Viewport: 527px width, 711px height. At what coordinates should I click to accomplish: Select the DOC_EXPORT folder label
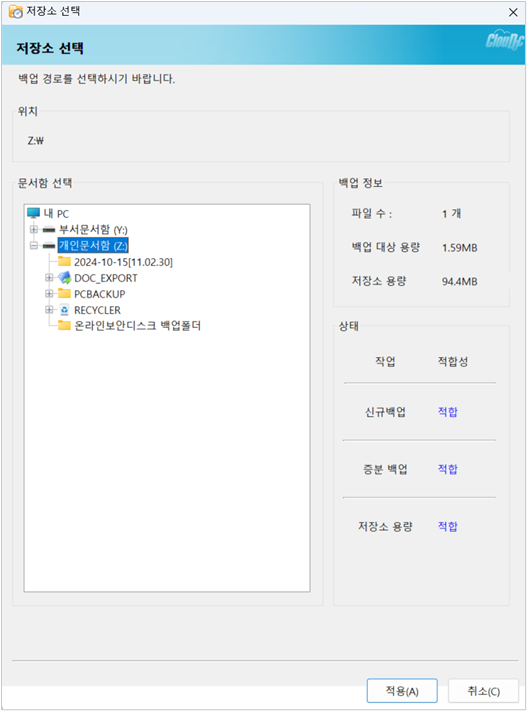pos(106,278)
